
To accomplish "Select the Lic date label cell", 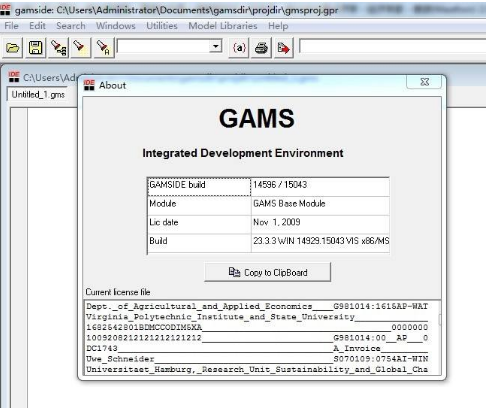I will click(x=199, y=224).
